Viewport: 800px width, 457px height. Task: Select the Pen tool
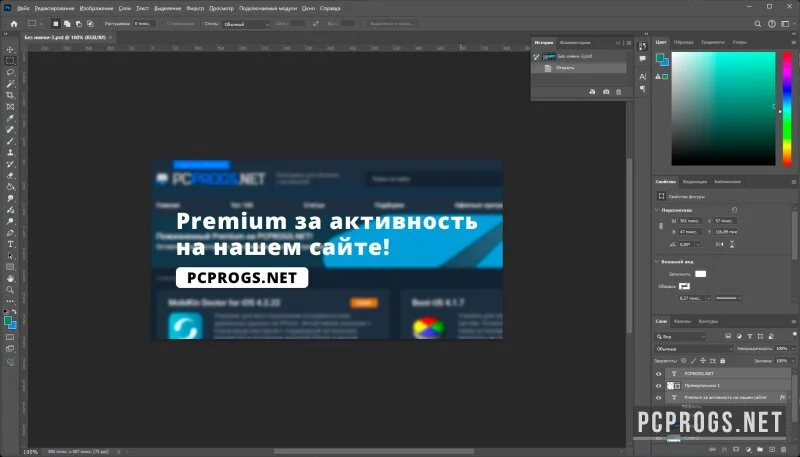(x=10, y=233)
